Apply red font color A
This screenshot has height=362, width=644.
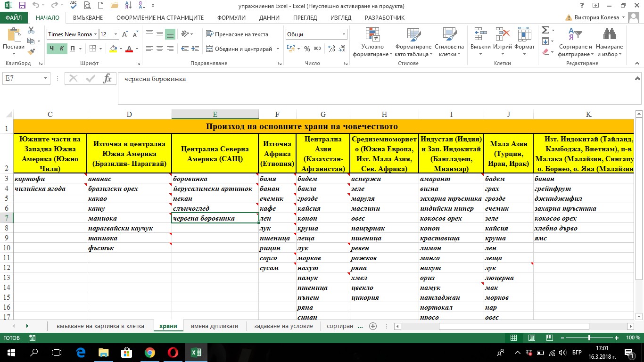(130, 49)
